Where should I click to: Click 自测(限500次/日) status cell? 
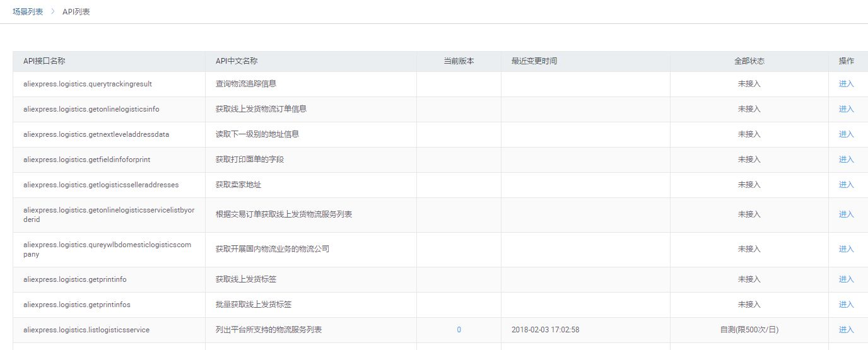[749, 330]
